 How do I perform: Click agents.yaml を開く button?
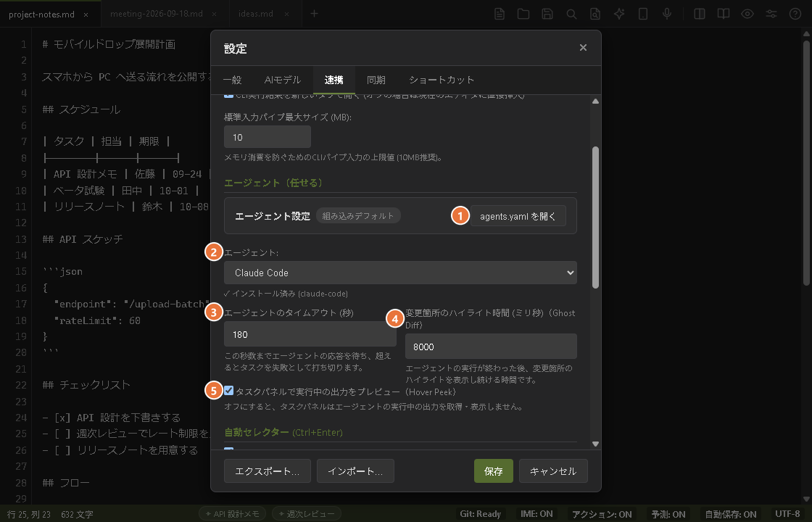pyautogui.click(x=518, y=216)
